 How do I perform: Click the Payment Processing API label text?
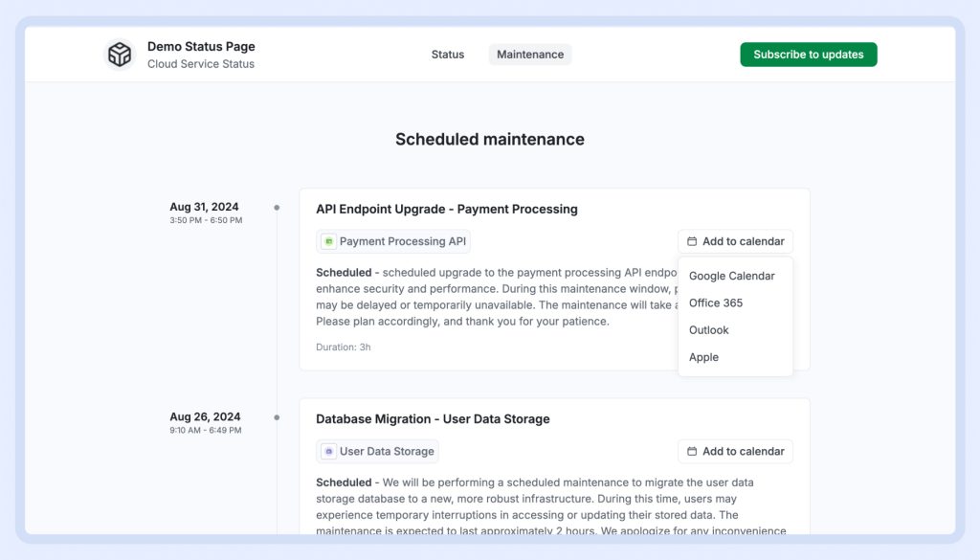click(x=402, y=242)
